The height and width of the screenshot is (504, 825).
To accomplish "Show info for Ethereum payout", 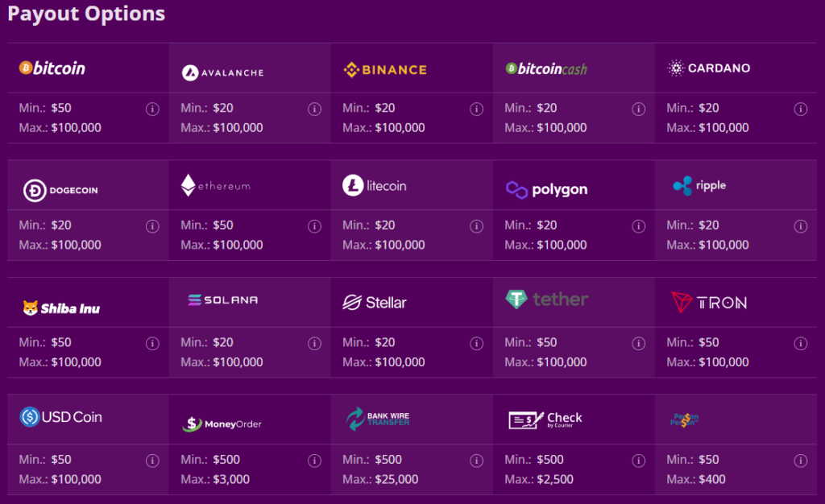I will coord(315,226).
